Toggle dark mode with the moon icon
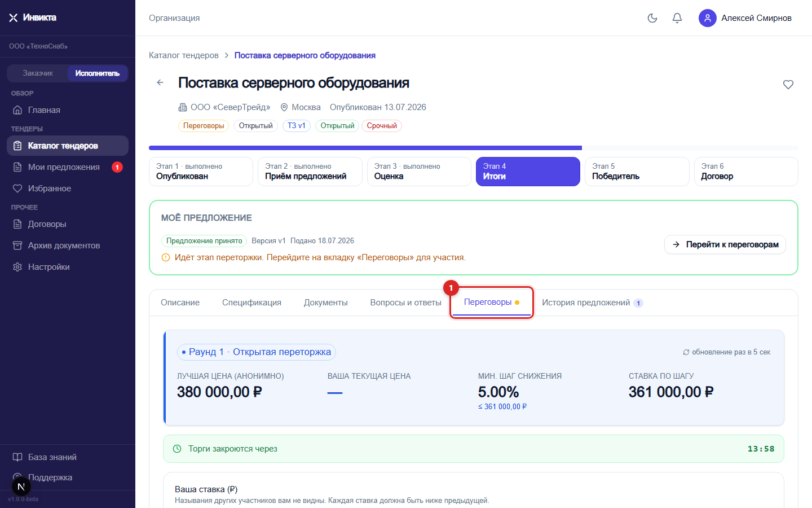The width and height of the screenshot is (812, 508). pos(652,18)
